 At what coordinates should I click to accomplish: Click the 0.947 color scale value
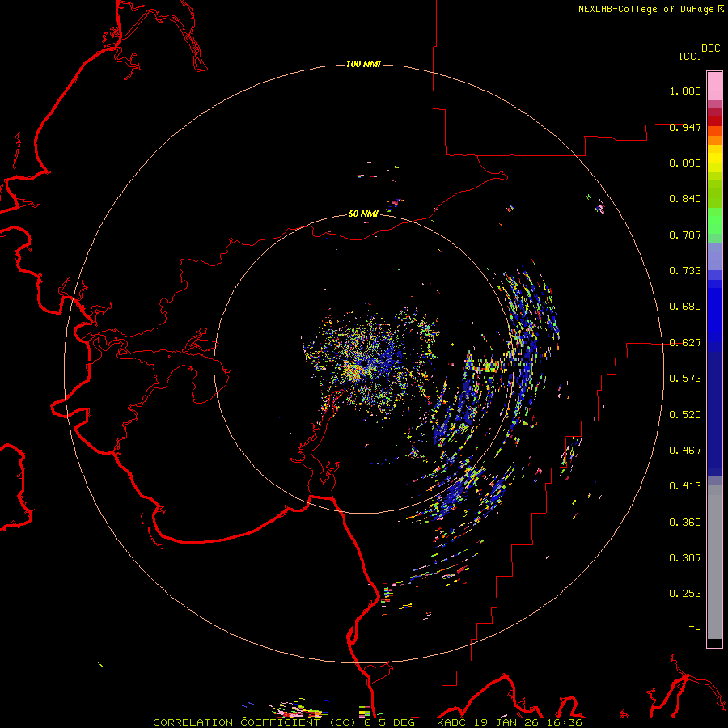click(x=685, y=127)
